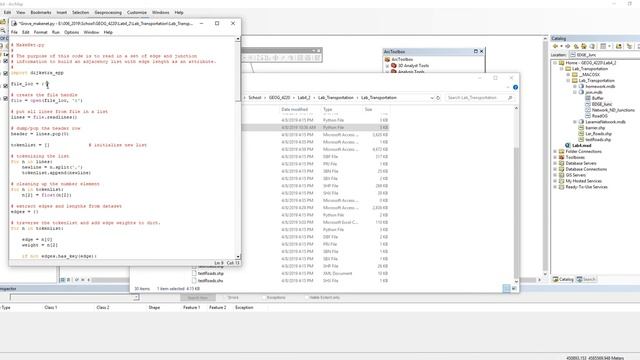
Task: Collapse json.mdb in the Catalog tree
Action: (575, 93)
